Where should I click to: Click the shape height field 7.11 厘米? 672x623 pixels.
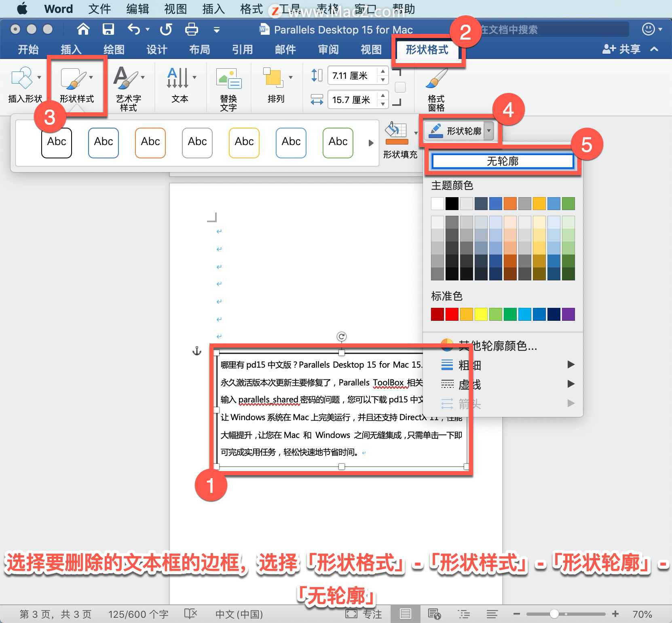(353, 76)
